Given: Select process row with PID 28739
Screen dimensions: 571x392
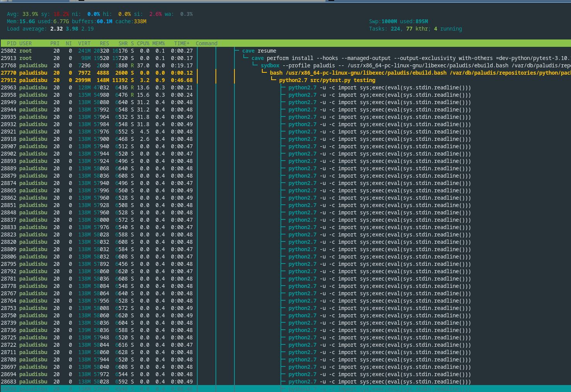Looking at the screenshot, I should [x=285, y=323].
